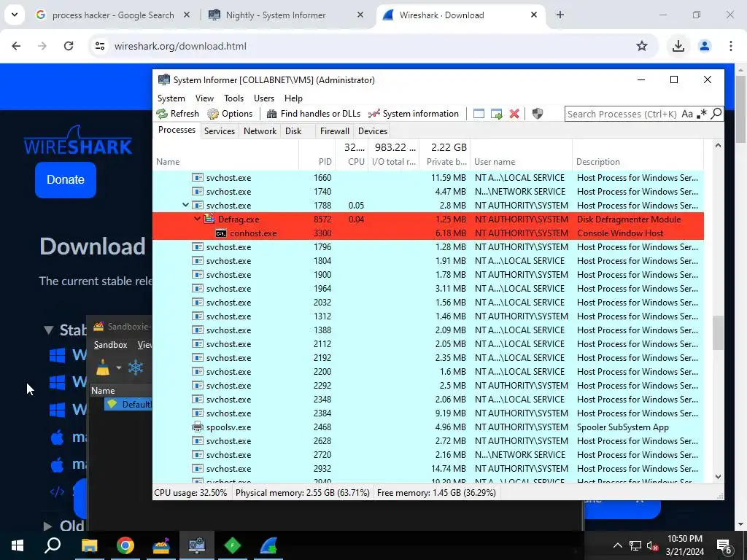Expand the Old Stable Release section
Screen dimensions: 747x560
click(47, 526)
